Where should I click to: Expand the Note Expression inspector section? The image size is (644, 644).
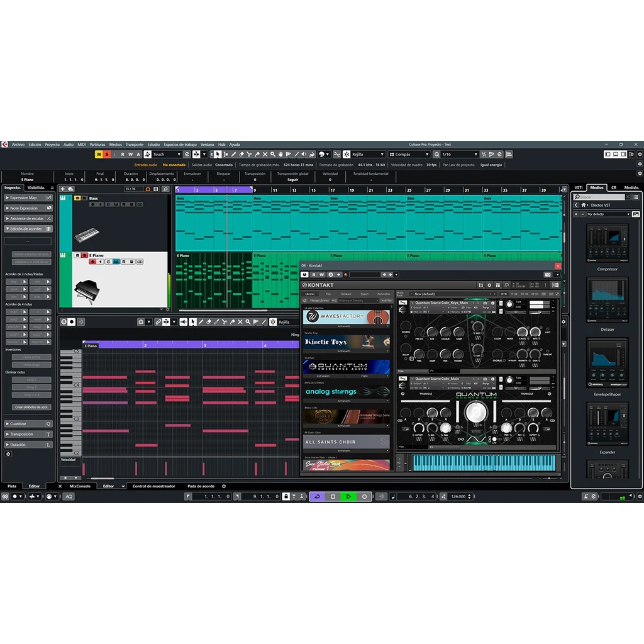28,208
